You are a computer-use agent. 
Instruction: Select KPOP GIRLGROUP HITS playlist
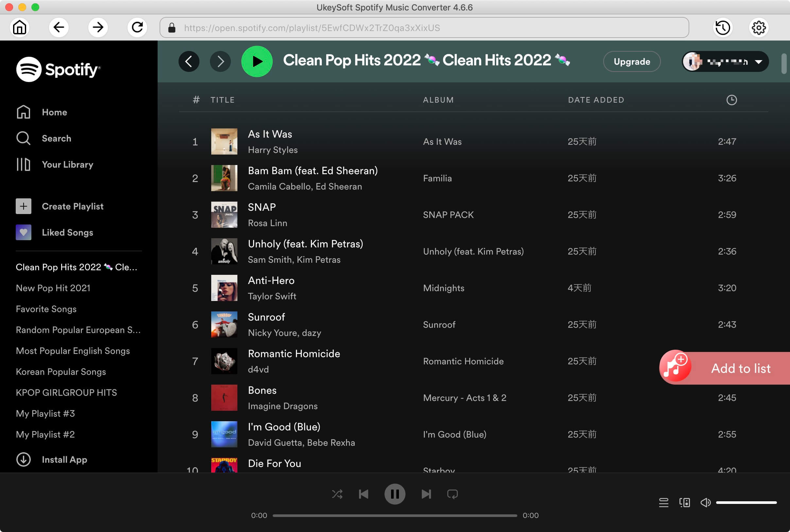coord(66,392)
